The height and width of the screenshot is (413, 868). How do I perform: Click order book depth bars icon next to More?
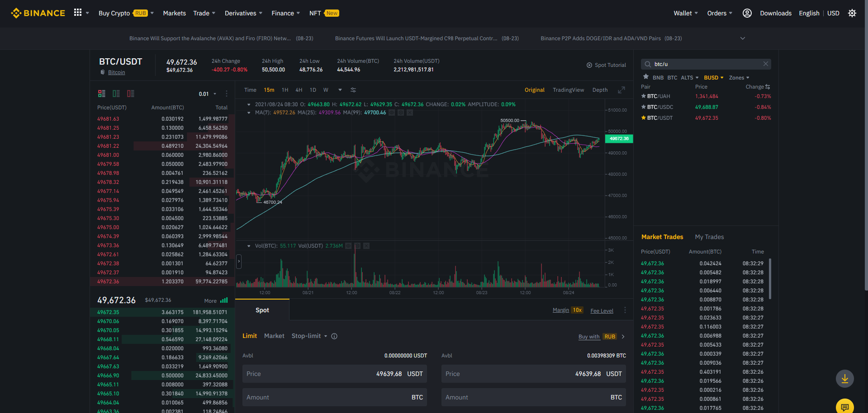tap(224, 300)
